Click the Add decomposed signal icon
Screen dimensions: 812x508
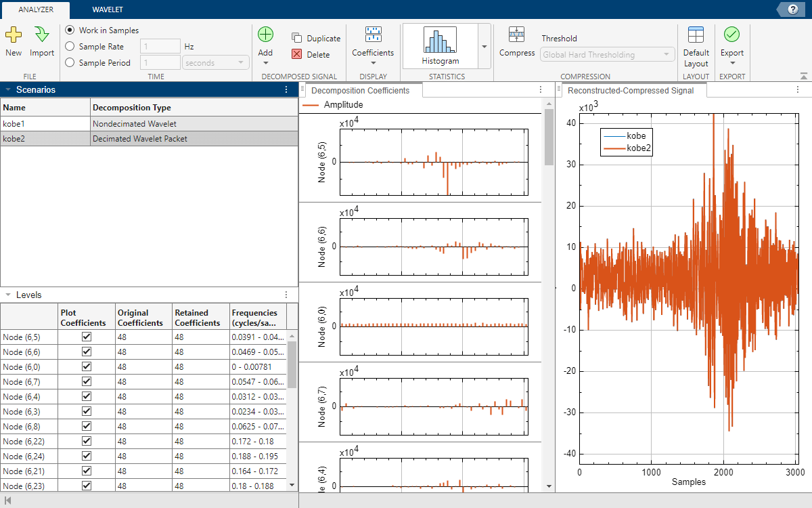click(265, 35)
